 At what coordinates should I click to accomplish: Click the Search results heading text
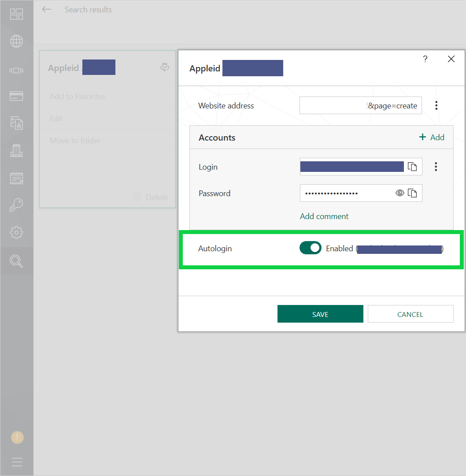pos(88,10)
